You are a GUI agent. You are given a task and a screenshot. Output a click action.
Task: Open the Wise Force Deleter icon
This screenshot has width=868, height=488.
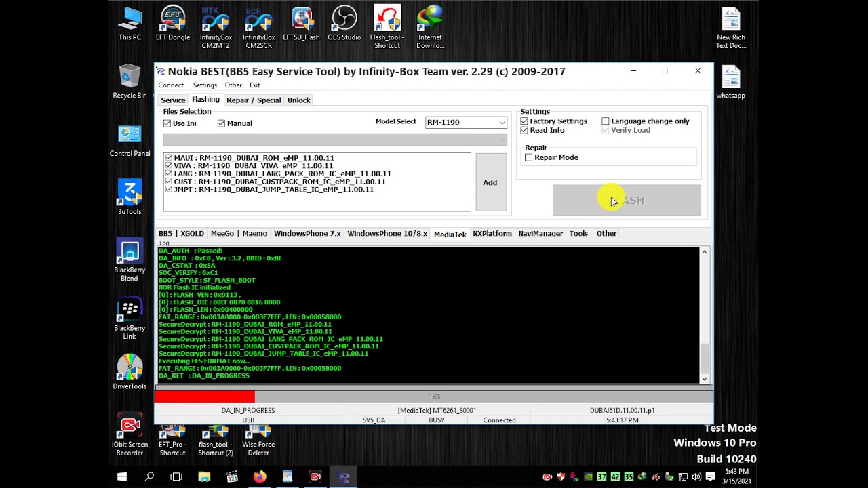point(258,441)
